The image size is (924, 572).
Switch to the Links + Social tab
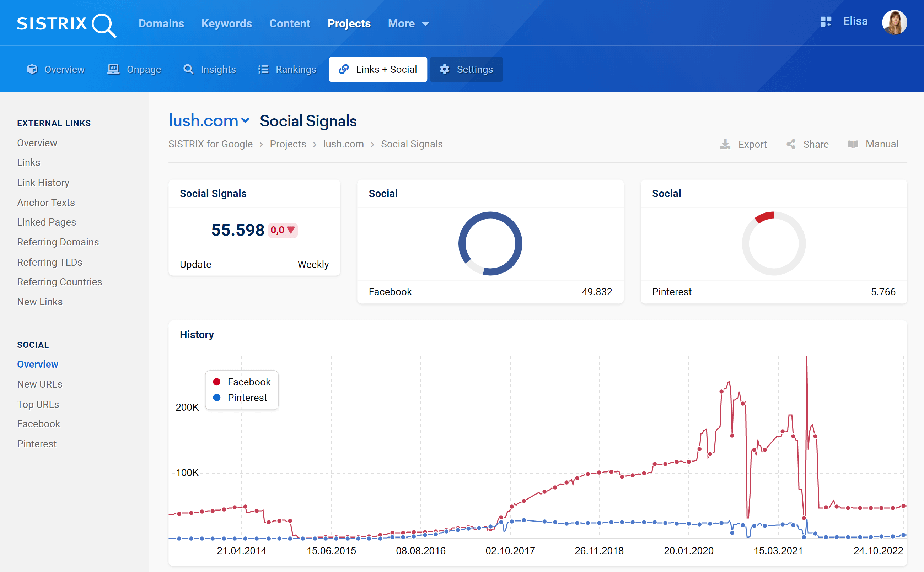click(x=378, y=69)
